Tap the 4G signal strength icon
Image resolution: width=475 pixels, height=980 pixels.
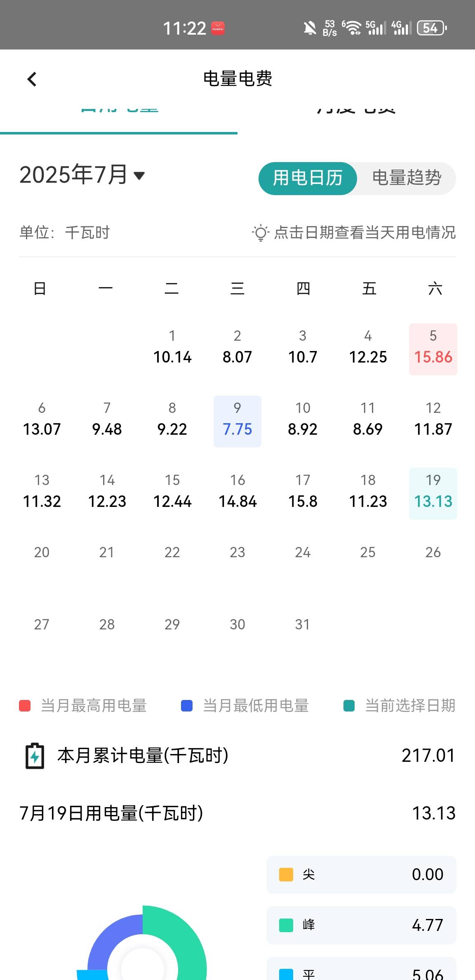[402, 28]
